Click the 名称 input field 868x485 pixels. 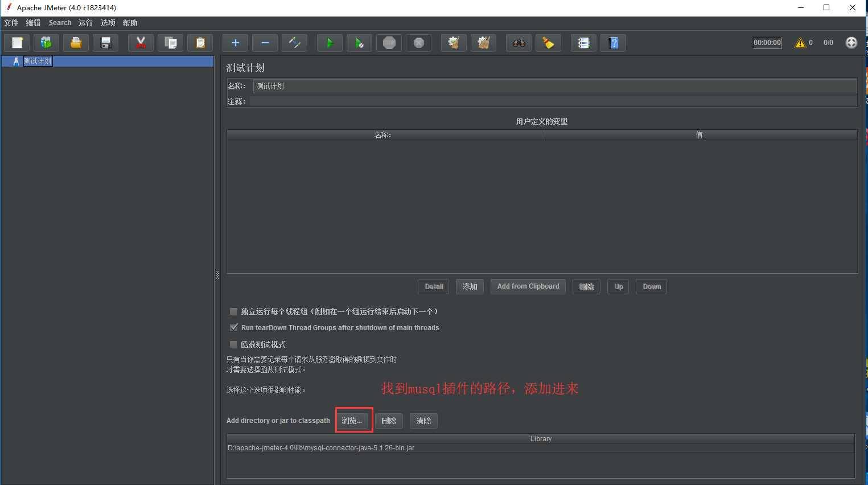point(555,86)
